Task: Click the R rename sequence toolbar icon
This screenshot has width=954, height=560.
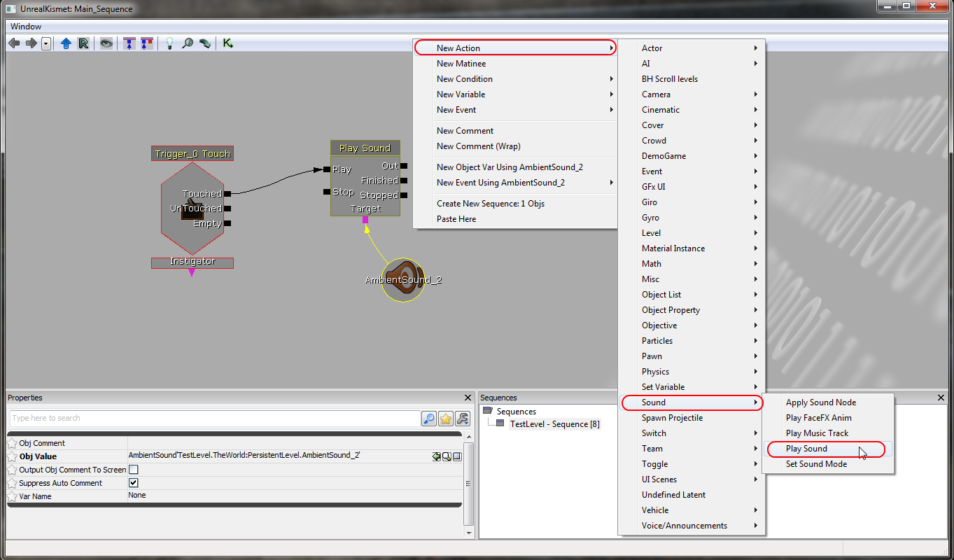Action: (83, 43)
